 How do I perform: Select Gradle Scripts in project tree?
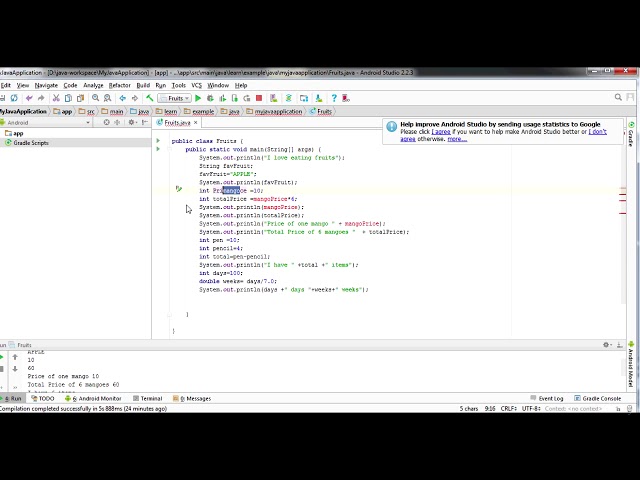27,143
